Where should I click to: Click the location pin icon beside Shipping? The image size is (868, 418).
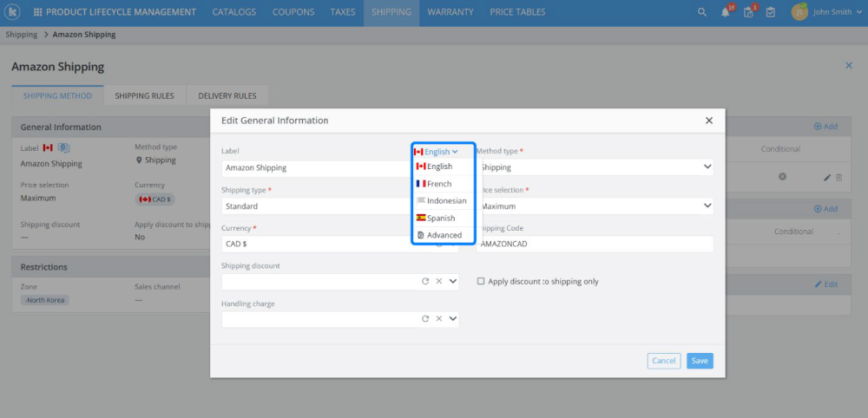[139, 160]
